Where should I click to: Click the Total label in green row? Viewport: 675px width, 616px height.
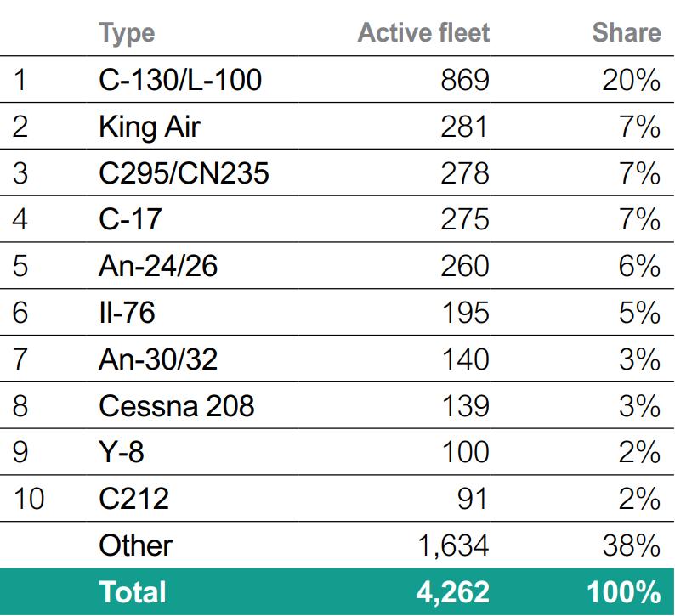[x=133, y=591]
